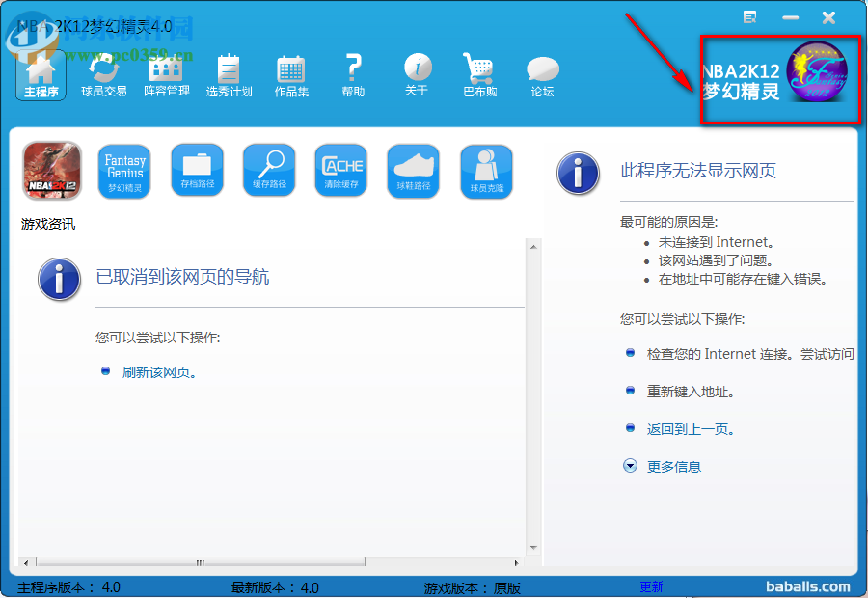
Task: Open the 球员克隆 player clone icon
Action: (x=487, y=172)
